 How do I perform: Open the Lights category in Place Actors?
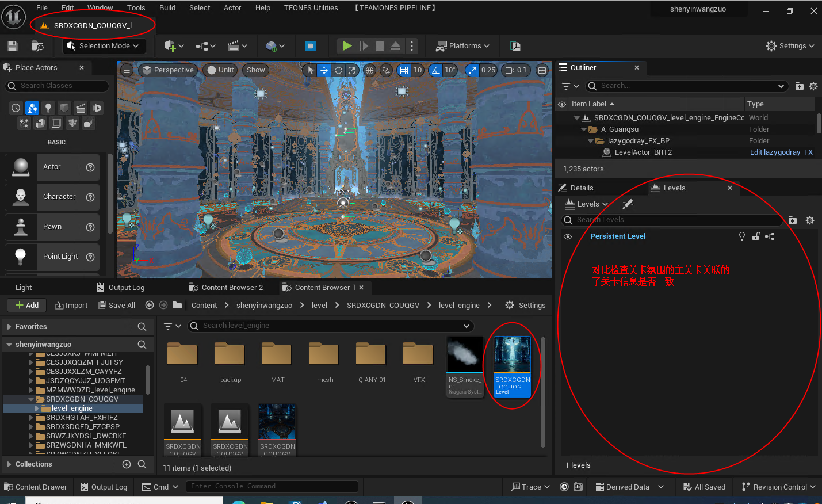coord(48,108)
